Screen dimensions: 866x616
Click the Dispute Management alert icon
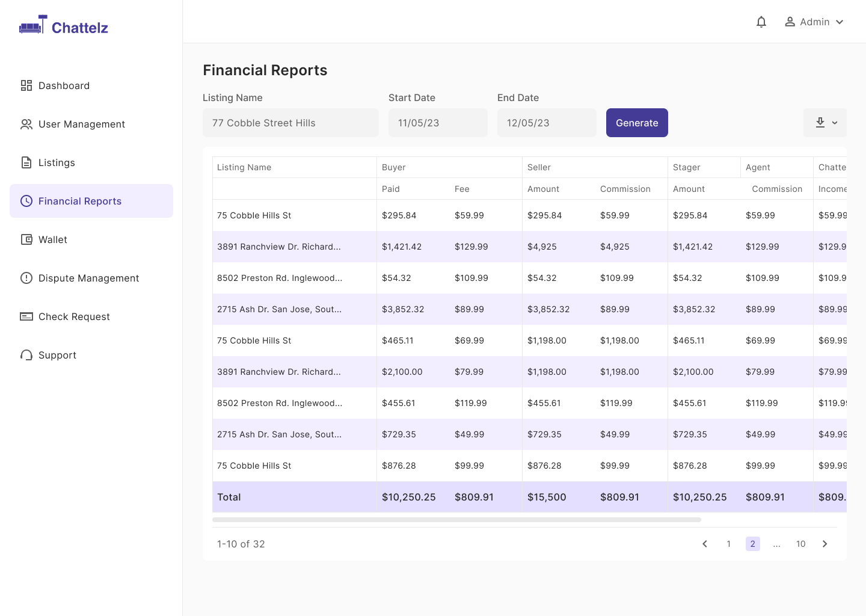coord(26,278)
